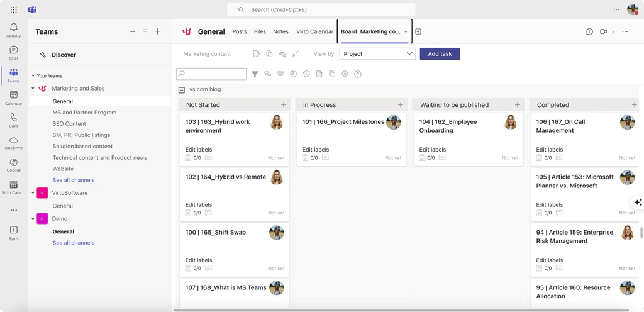The width and height of the screenshot is (644, 312).
Task: Click the Teams search bar
Action: click(321, 9)
